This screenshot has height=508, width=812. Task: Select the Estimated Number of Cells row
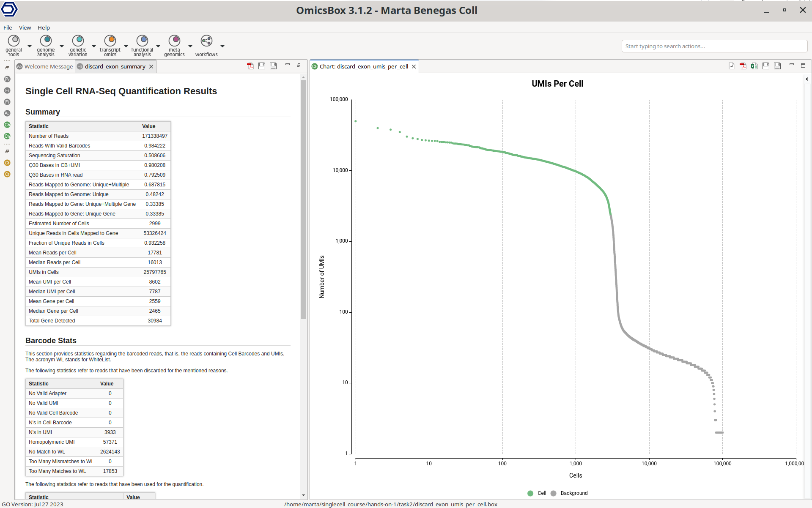pos(98,224)
